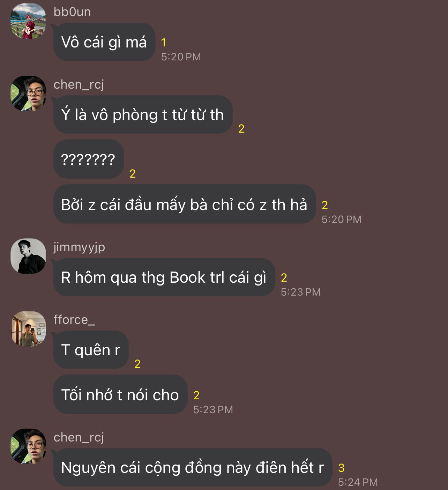Click the fforce_ username label
The height and width of the screenshot is (490, 448).
[x=74, y=320]
